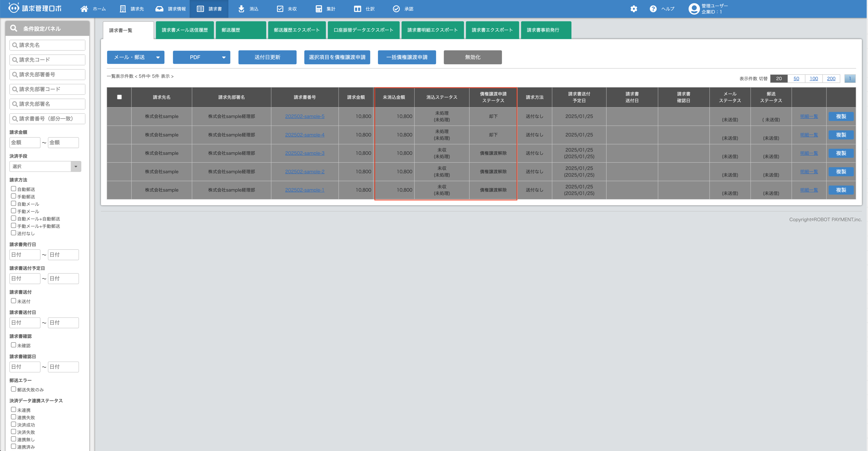The width and height of the screenshot is (868, 451).
Task: Set display count to 200
Action: coord(831,78)
